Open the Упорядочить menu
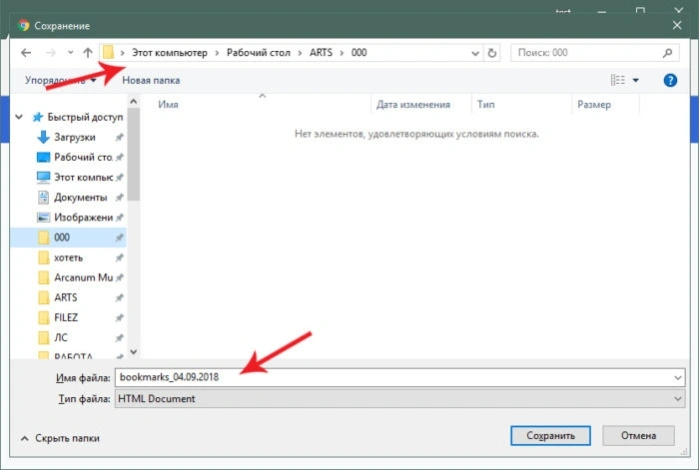Screen dimensions: 699x470 60,80
